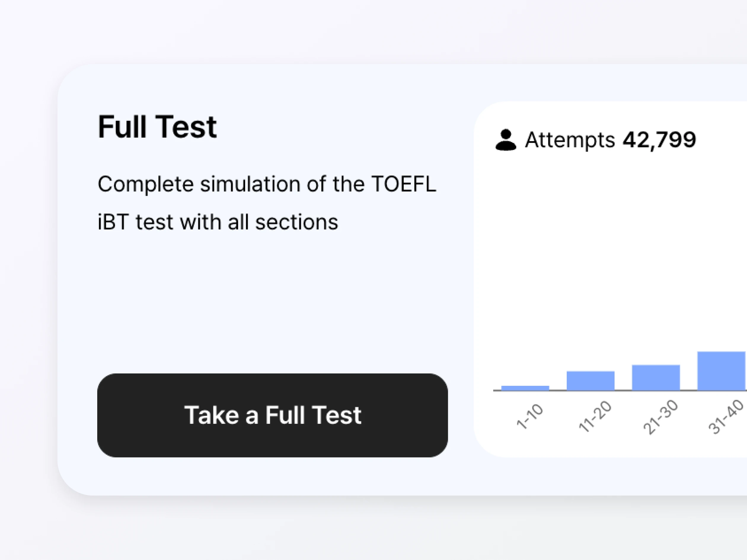Image resolution: width=747 pixels, height=560 pixels.
Task: Click the page background above the Full Test card
Action: click(x=338, y=31)
